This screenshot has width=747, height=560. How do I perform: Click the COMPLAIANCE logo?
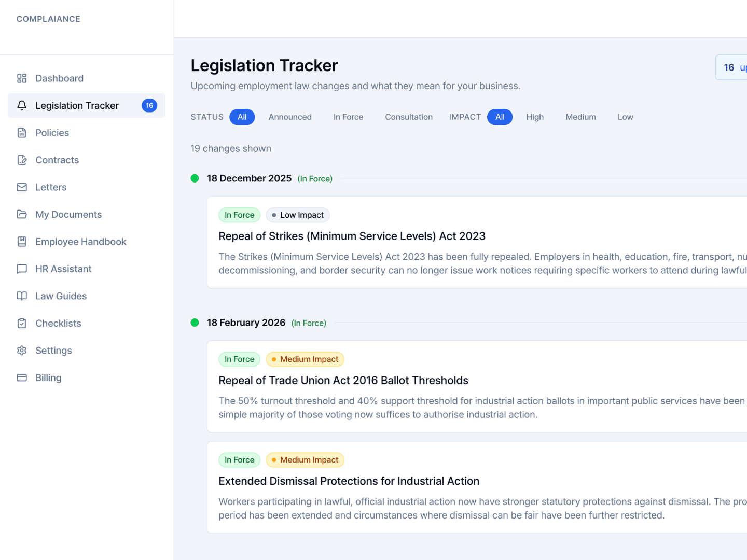pyautogui.click(x=48, y=19)
